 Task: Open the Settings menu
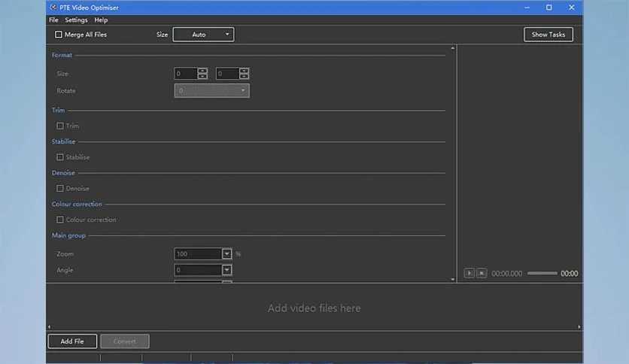tap(76, 20)
